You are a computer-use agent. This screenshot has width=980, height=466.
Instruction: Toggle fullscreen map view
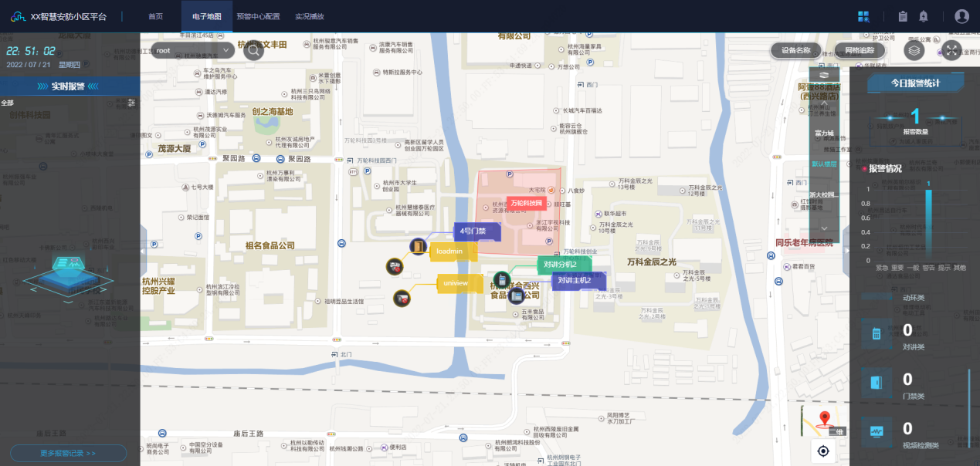pyautogui.click(x=951, y=50)
